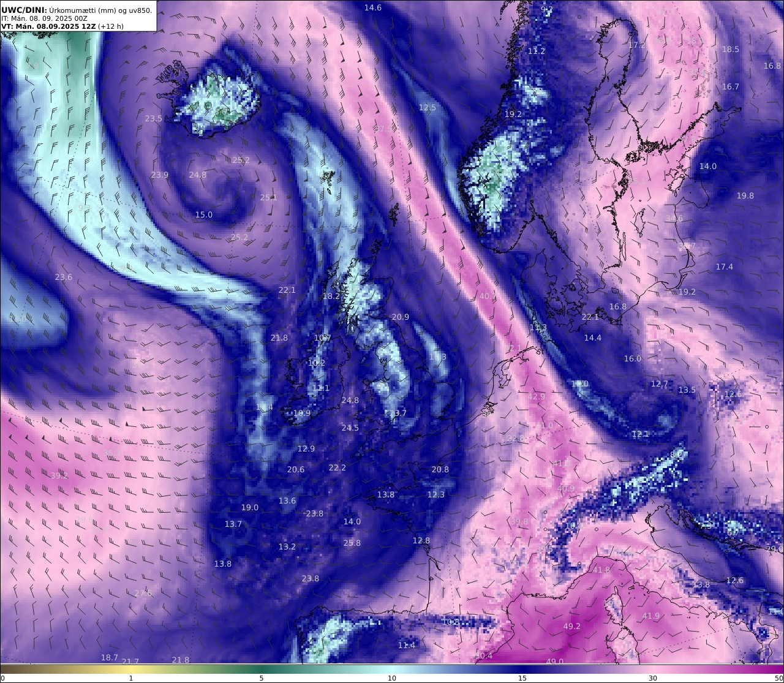Click map value 23.5 near Iceland
784x683 pixels.
point(154,118)
